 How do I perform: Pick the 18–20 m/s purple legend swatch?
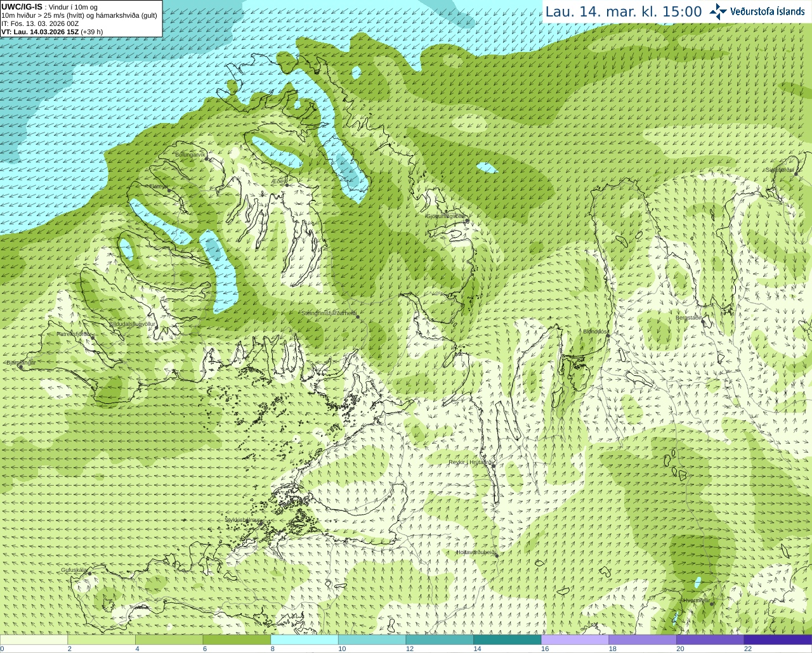643,640
